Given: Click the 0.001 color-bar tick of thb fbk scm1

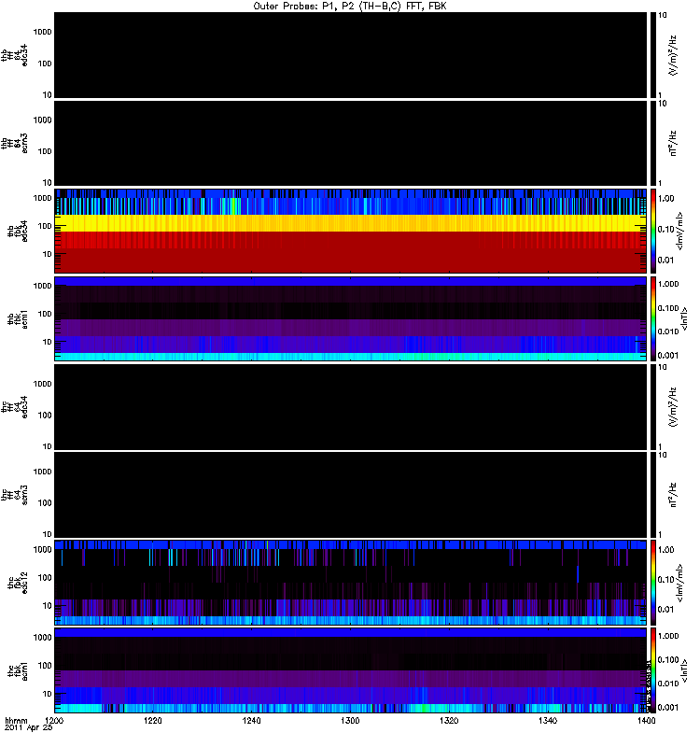Looking at the screenshot, I should pyautogui.click(x=668, y=356).
